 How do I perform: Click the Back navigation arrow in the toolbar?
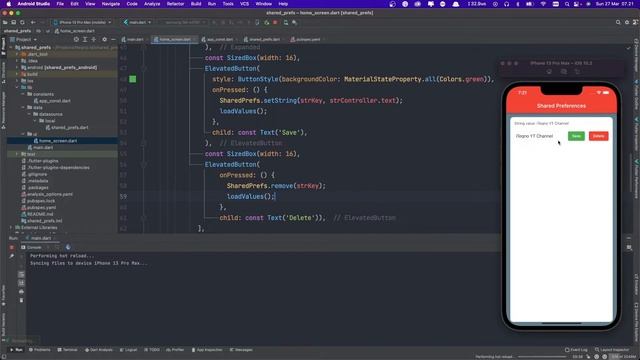coord(33,22)
